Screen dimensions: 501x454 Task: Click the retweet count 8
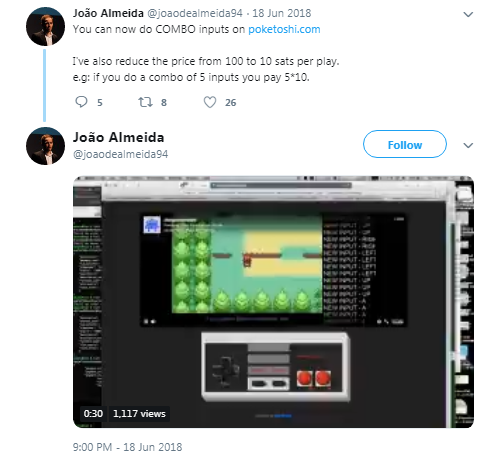pos(164,102)
